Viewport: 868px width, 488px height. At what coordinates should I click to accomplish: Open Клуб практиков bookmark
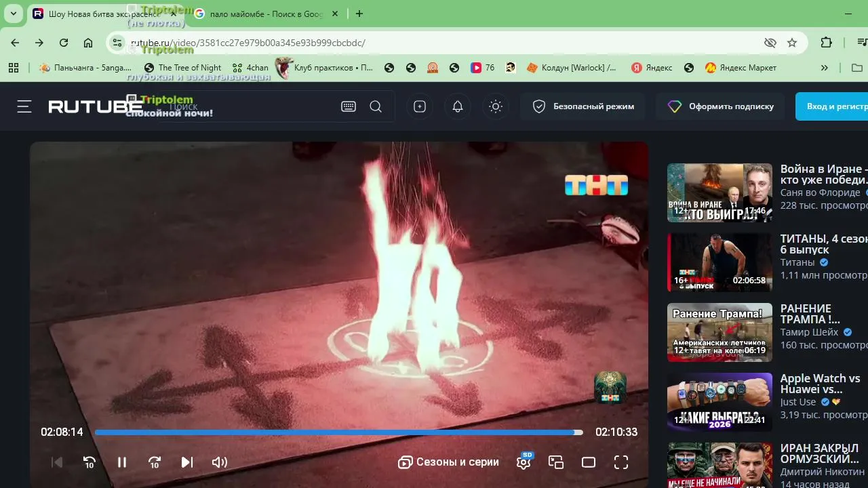325,68
